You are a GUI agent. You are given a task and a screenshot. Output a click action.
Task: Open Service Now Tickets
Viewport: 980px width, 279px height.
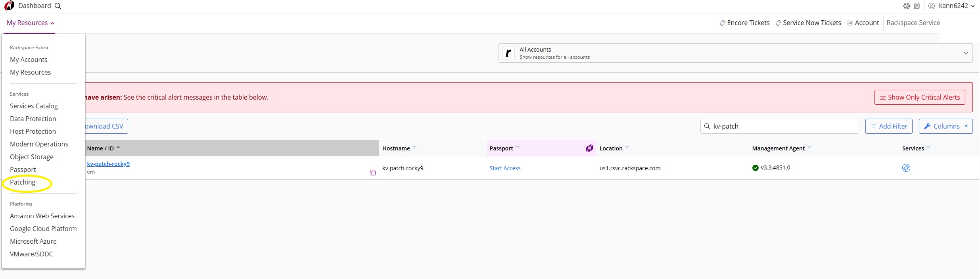pos(808,23)
